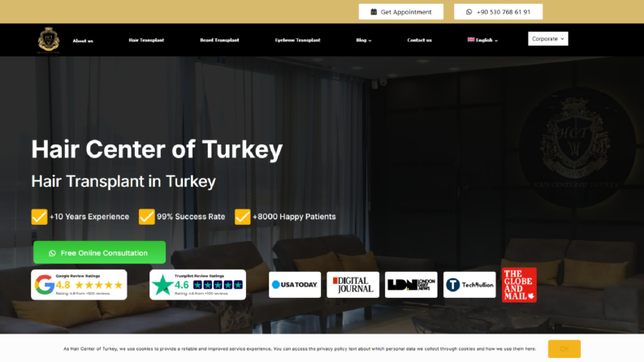This screenshot has height=362, width=644.
Task: Click the Google 4.8 gold star rating
Action: pyautogui.click(x=99, y=285)
